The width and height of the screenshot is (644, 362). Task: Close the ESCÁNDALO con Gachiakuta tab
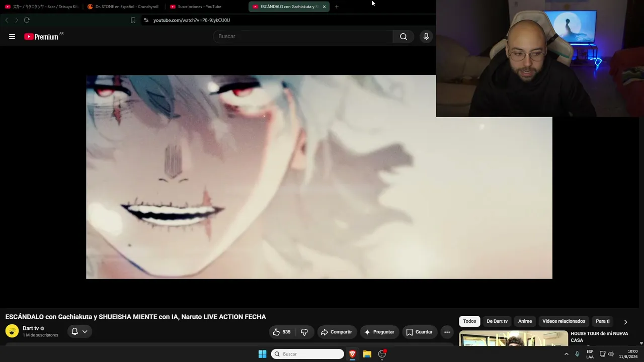324,7
